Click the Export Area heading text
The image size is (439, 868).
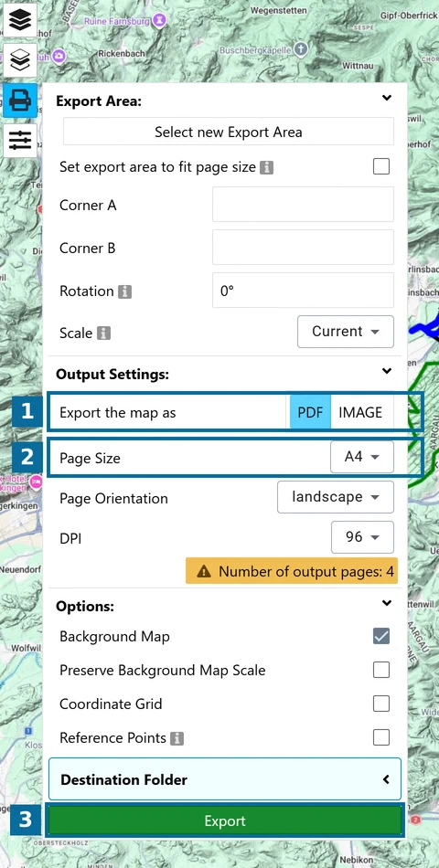point(99,101)
